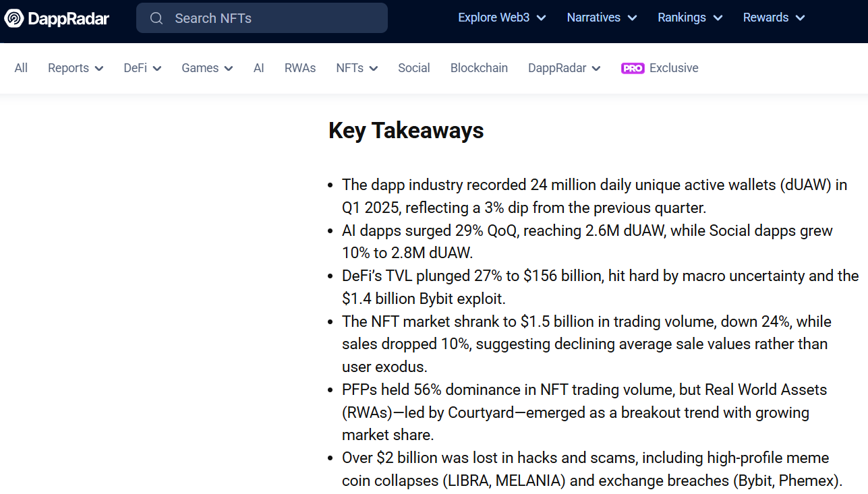Focus the Search NFTs input field
The width and height of the screenshot is (868, 494).
pos(262,18)
